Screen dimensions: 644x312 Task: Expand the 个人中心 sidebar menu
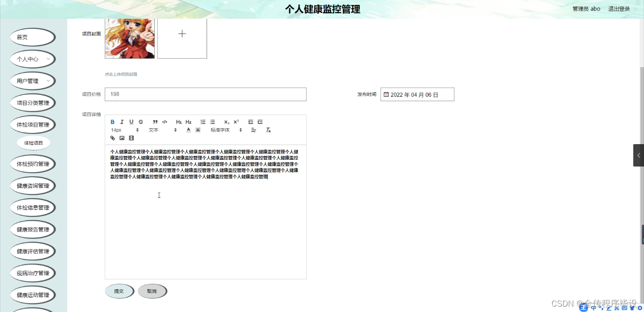[x=32, y=59]
